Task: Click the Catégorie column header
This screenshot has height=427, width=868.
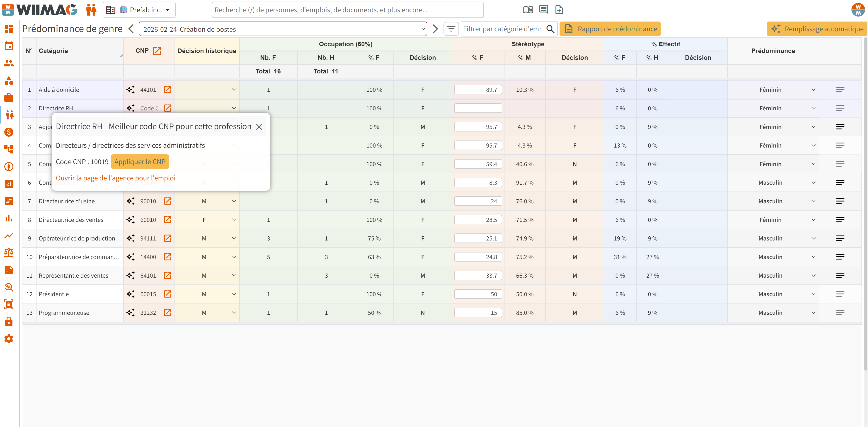Action: pyautogui.click(x=80, y=51)
